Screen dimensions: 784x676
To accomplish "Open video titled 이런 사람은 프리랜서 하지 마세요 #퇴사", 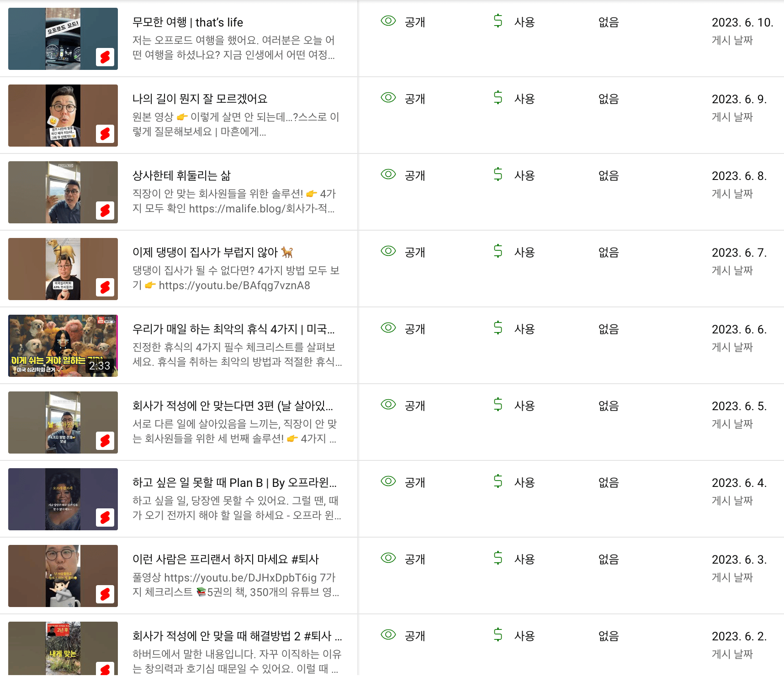I will pyautogui.click(x=226, y=559).
